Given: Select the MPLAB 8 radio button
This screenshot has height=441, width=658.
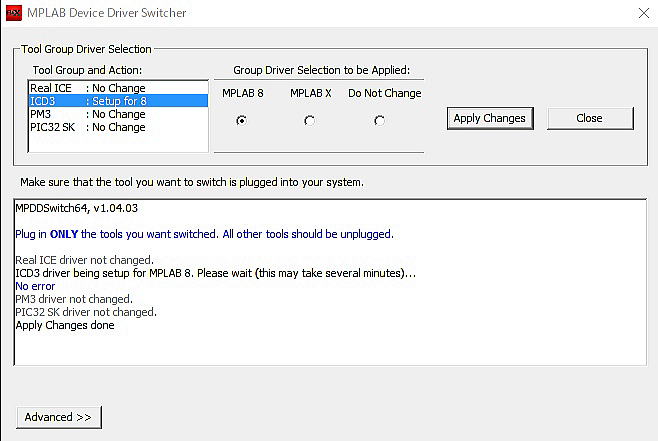Looking at the screenshot, I should (x=241, y=121).
